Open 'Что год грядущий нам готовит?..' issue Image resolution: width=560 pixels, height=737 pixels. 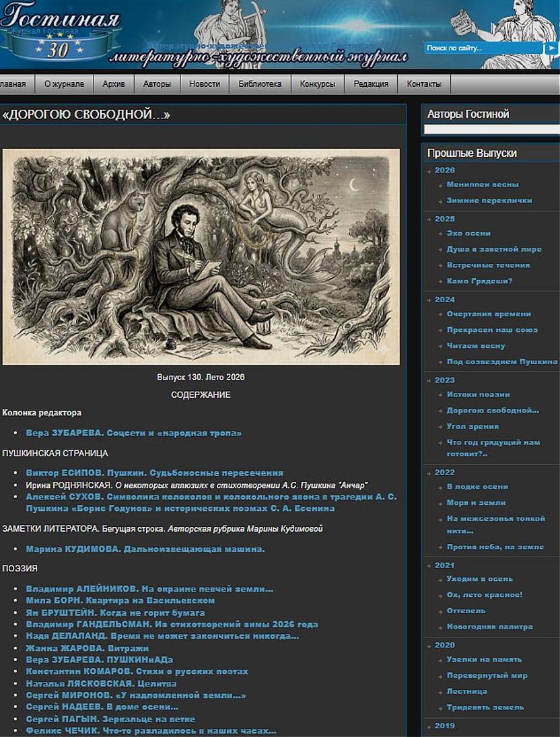coord(493,448)
